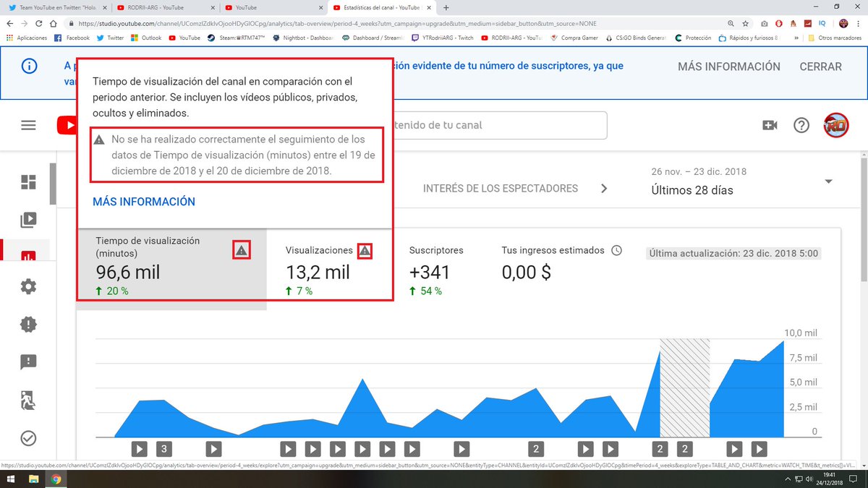Click the Chrome icon in the taskbar
Viewport: 868px width, 488px height.
(x=56, y=479)
